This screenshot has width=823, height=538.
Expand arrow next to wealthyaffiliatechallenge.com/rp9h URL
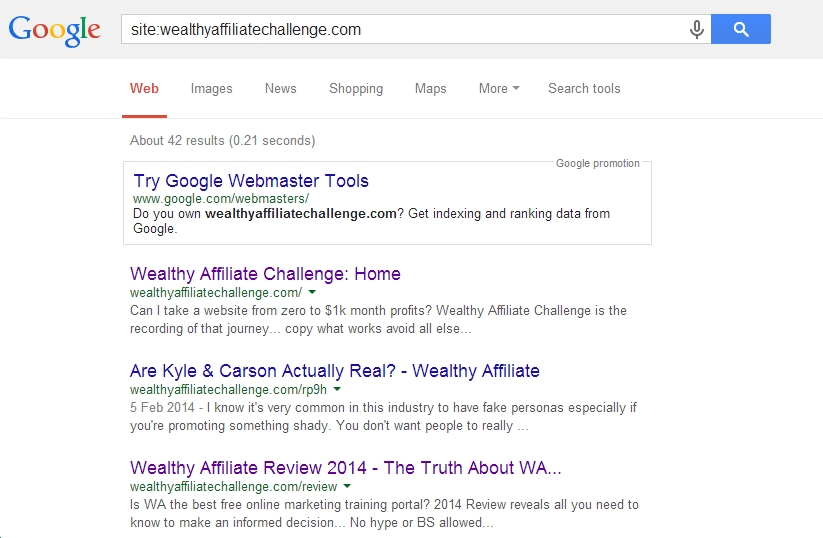point(337,389)
